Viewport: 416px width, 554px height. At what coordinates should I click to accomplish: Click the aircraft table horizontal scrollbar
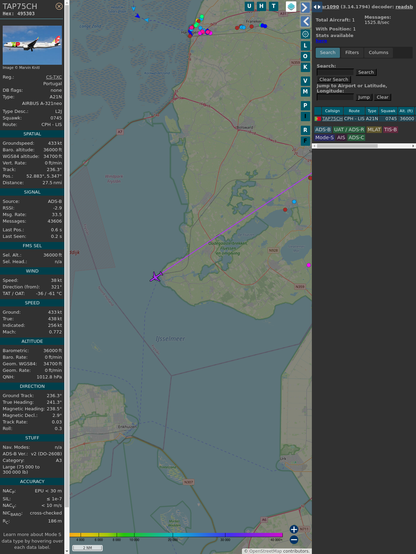click(x=364, y=146)
